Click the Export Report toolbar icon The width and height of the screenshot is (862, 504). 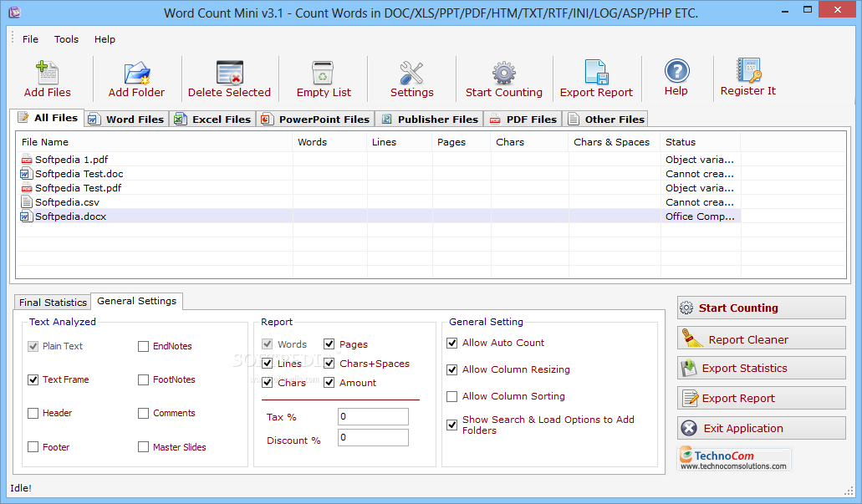click(x=596, y=72)
